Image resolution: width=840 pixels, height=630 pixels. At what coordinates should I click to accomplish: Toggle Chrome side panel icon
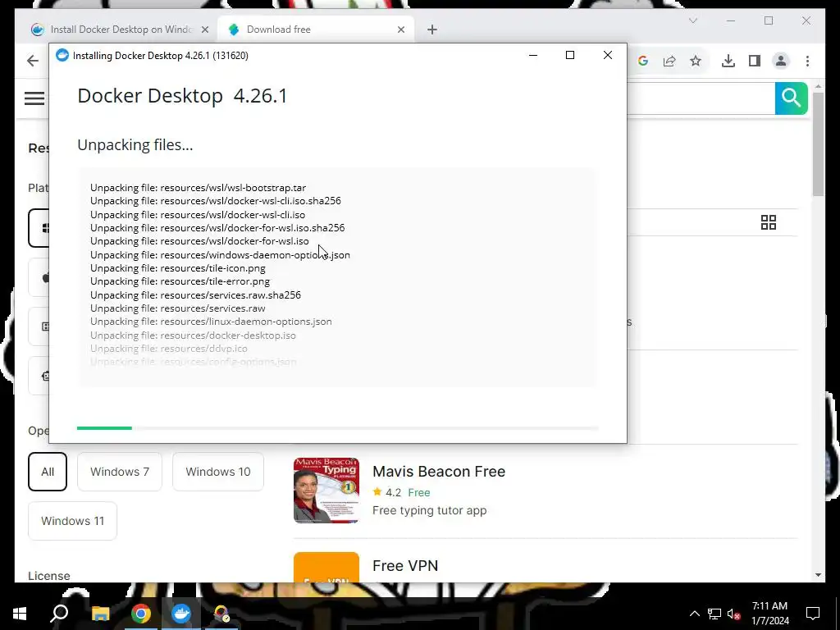coord(755,61)
